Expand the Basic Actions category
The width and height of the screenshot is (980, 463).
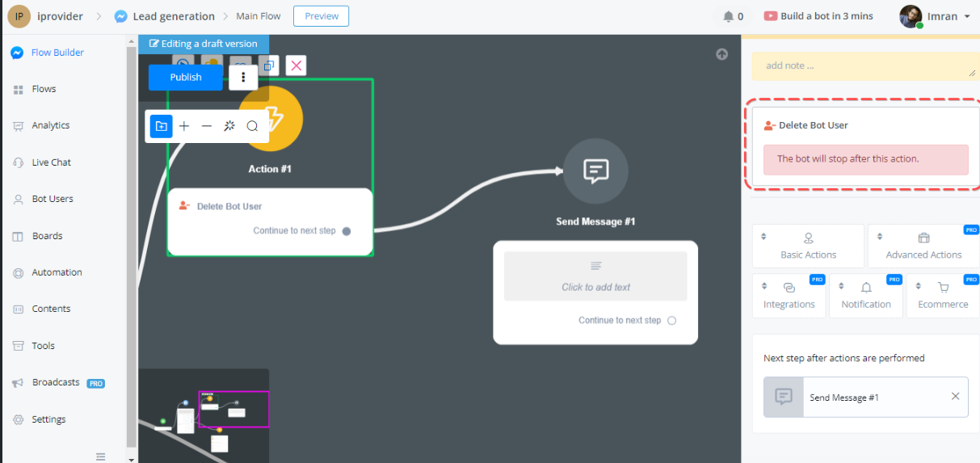808,246
